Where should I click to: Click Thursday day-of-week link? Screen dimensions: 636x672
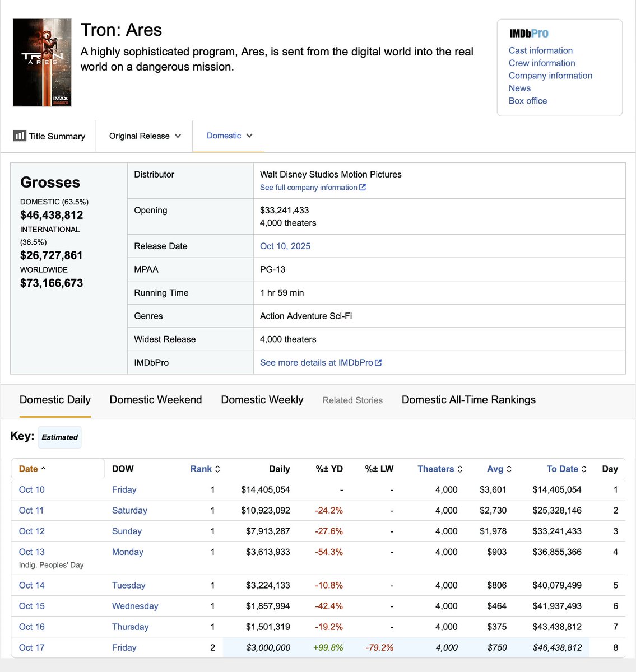tap(130, 627)
